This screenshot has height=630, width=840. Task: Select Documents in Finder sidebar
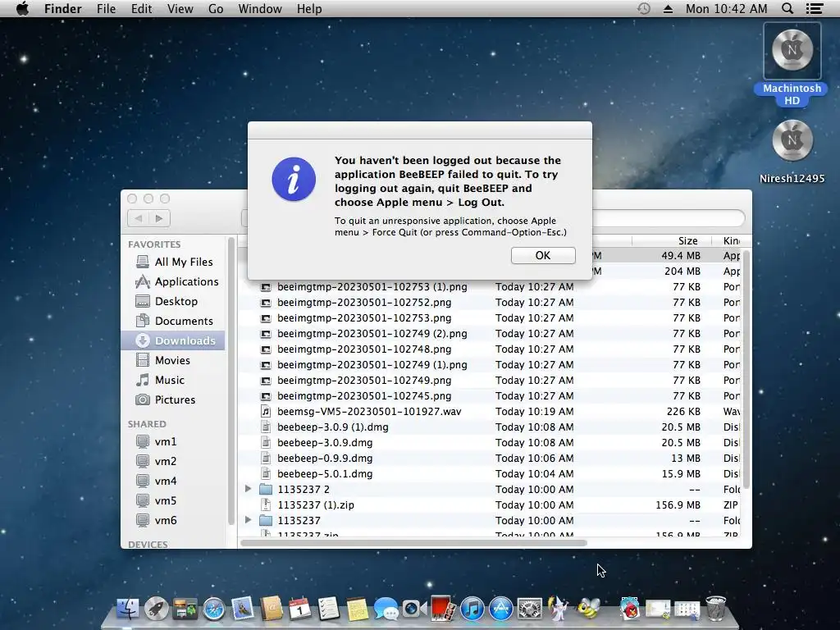[174, 321]
